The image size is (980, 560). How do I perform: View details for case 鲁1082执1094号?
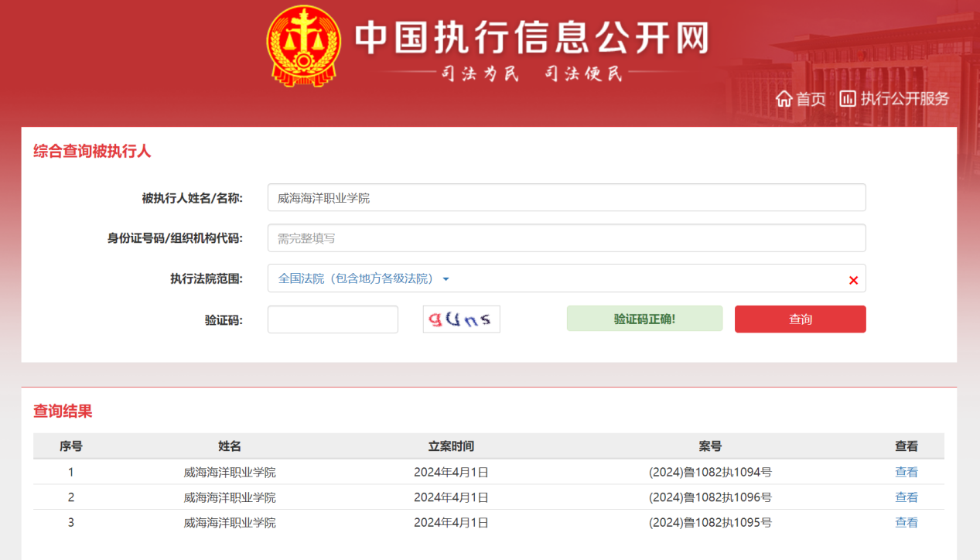click(907, 472)
